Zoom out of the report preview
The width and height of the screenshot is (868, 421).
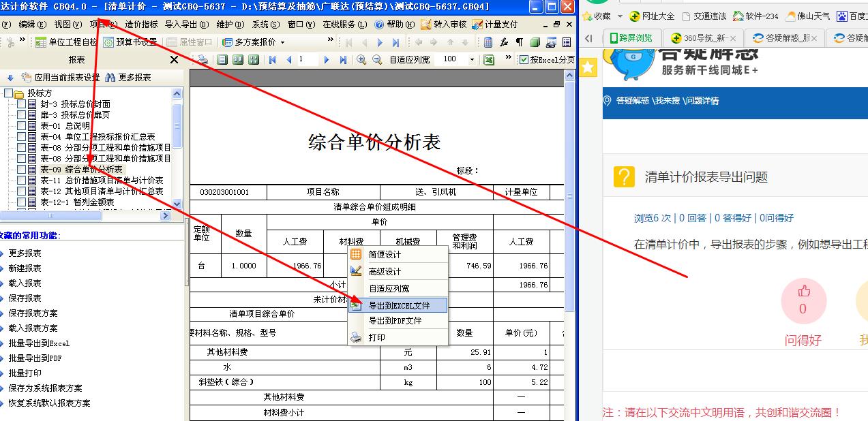(x=377, y=60)
